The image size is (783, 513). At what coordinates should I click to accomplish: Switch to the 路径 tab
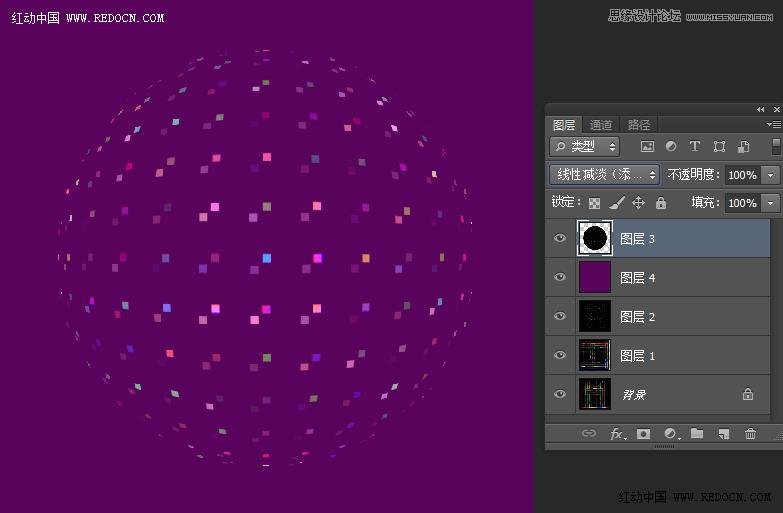tap(639, 125)
